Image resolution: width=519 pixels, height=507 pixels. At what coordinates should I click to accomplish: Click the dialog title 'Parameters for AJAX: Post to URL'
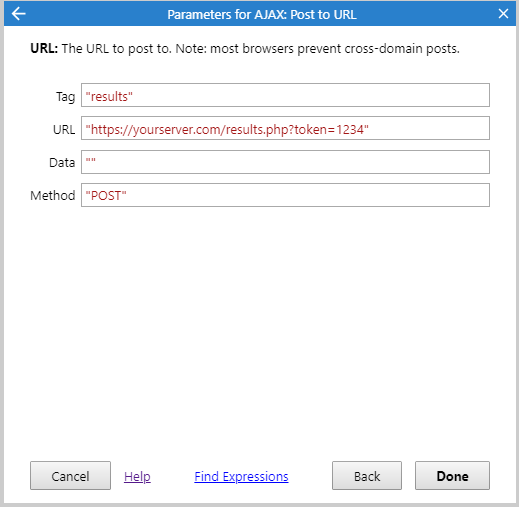(x=262, y=15)
